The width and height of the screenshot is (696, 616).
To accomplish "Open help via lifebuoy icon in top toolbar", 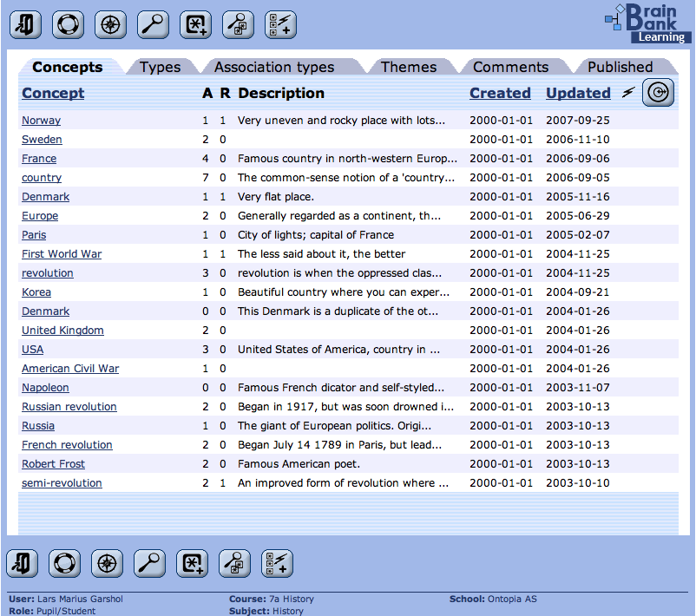I will pos(68,24).
